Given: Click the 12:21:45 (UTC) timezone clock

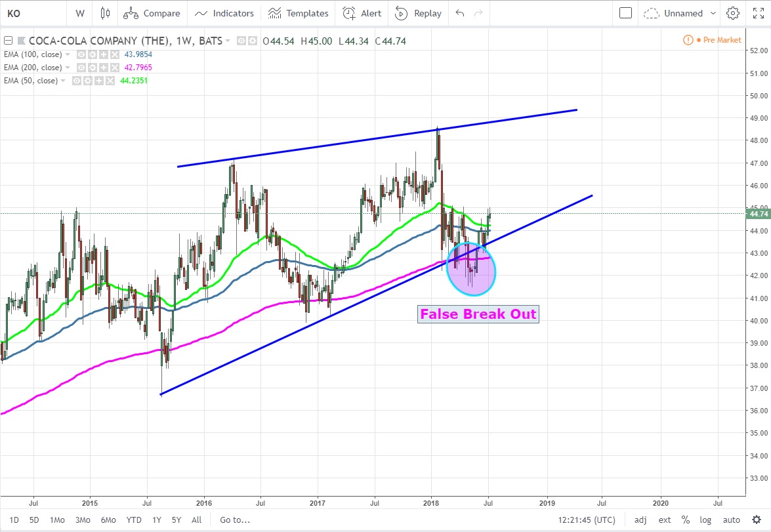Looking at the screenshot, I should (x=587, y=520).
